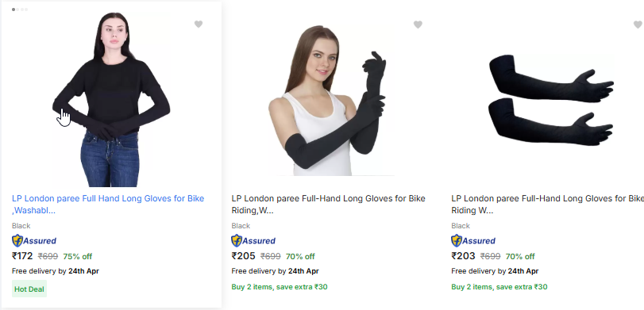The height and width of the screenshot is (310, 644).
Task: Open 'Full-Hand Long Gloves for Bike Riding,W...' title
Action: [x=328, y=205]
